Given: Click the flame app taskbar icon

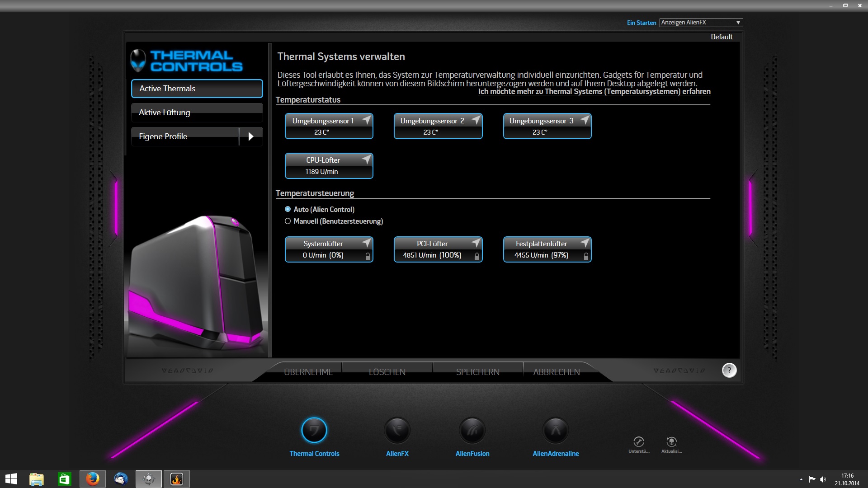Looking at the screenshot, I should click(177, 479).
